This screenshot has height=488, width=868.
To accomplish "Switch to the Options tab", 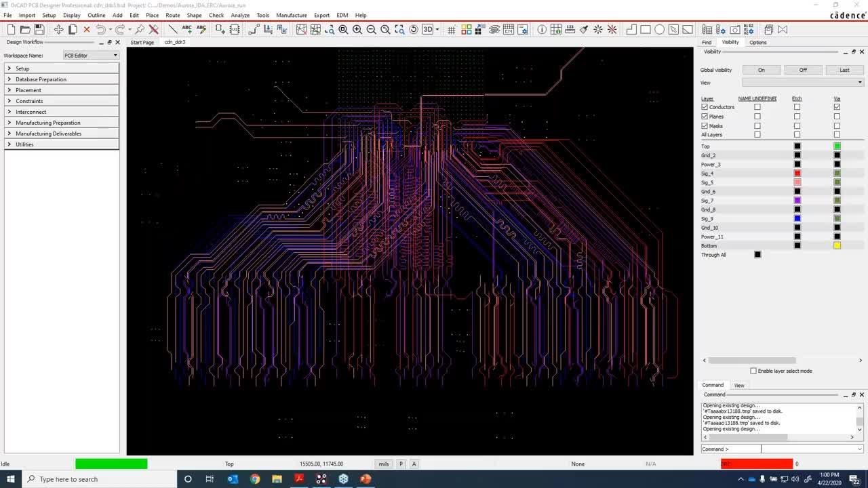I will 757,42.
